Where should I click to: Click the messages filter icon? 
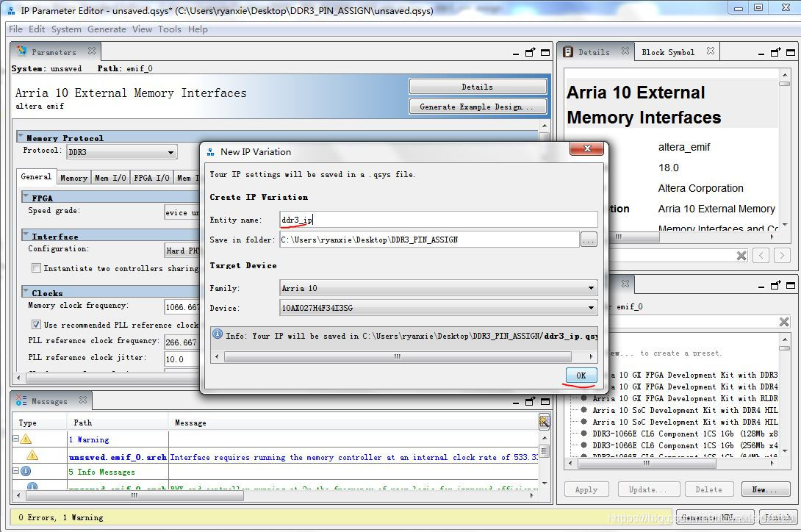(x=544, y=422)
